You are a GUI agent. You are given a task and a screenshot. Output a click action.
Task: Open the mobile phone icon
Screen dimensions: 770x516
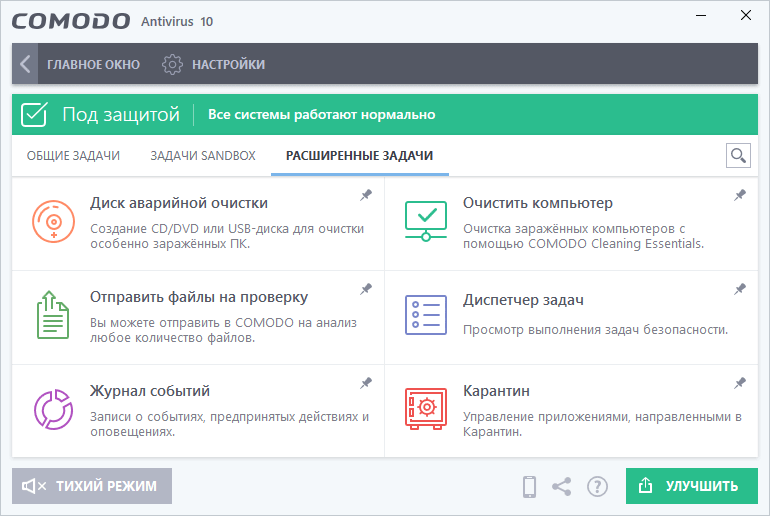click(529, 487)
